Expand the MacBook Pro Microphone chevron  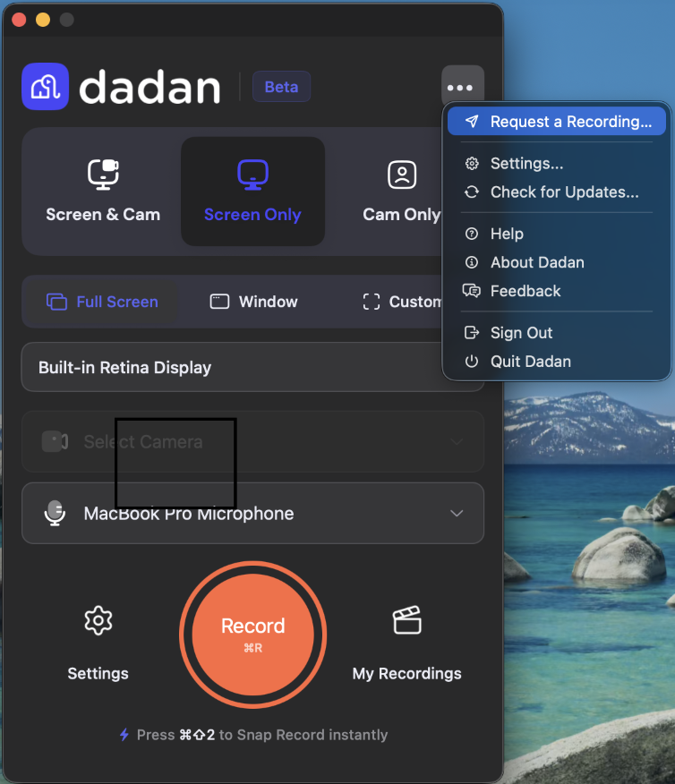(457, 513)
